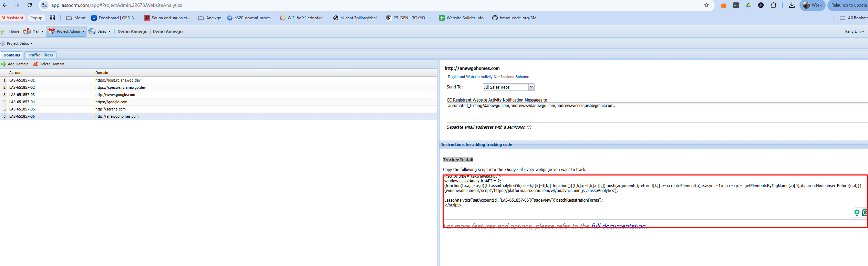Open the full documentation link

[618, 226]
